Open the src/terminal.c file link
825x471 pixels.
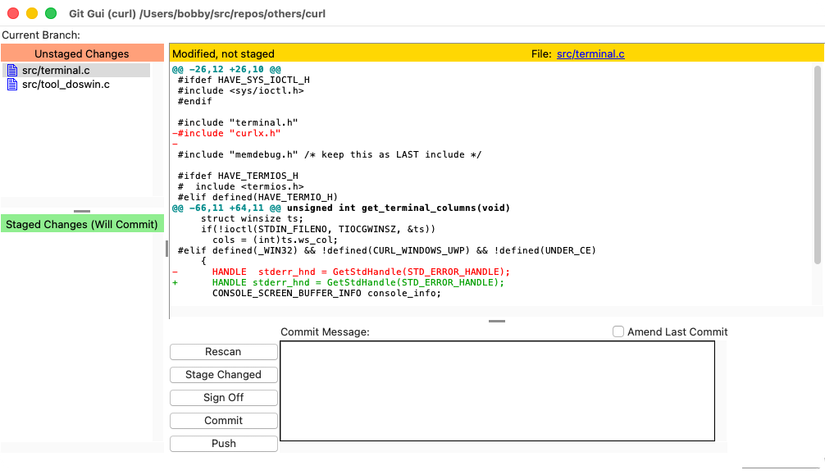pyautogui.click(x=590, y=54)
